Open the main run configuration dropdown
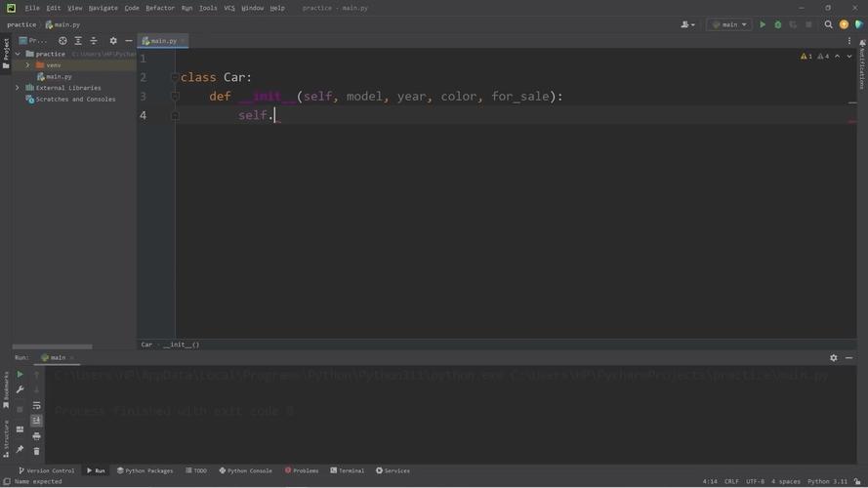Screen dimensions: 868x488 tap(728, 24)
